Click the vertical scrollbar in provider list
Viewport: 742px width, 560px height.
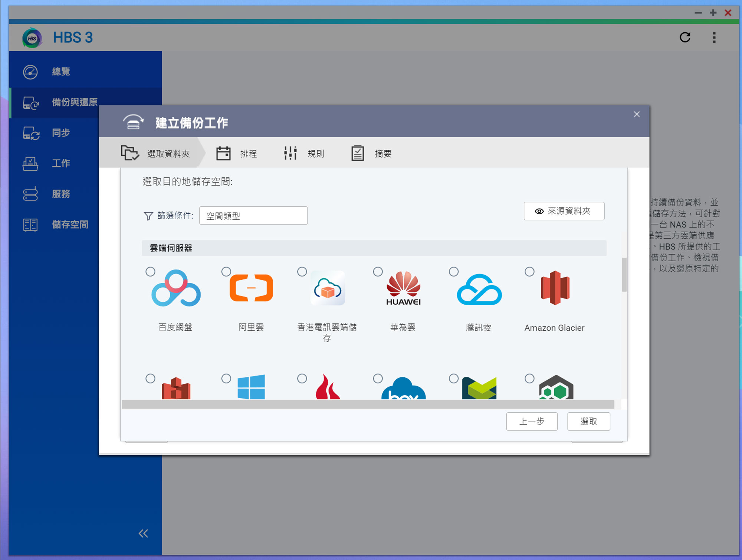(624, 275)
